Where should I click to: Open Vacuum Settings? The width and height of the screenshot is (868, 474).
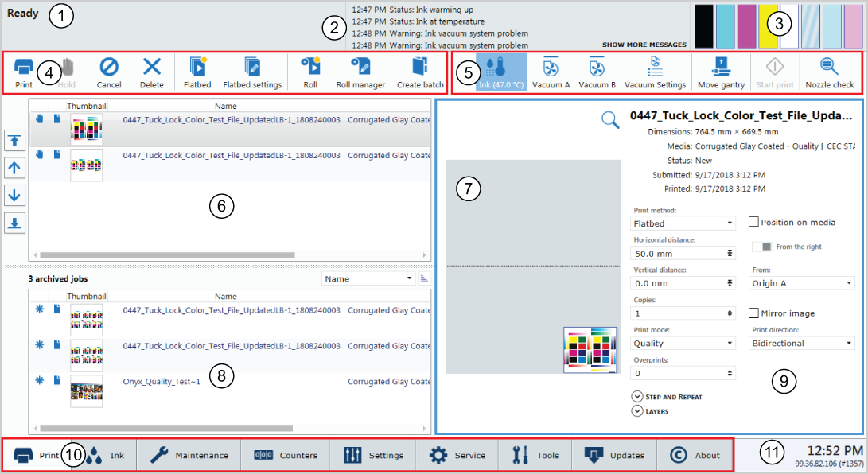click(x=655, y=72)
